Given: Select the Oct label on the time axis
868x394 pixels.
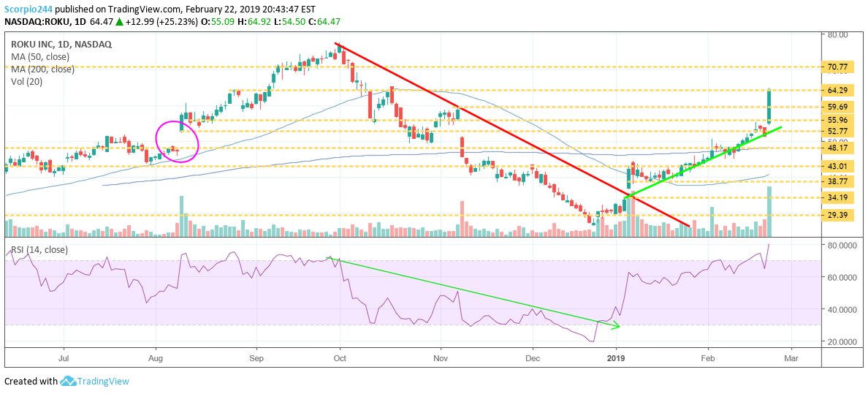Looking at the screenshot, I should (339, 359).
